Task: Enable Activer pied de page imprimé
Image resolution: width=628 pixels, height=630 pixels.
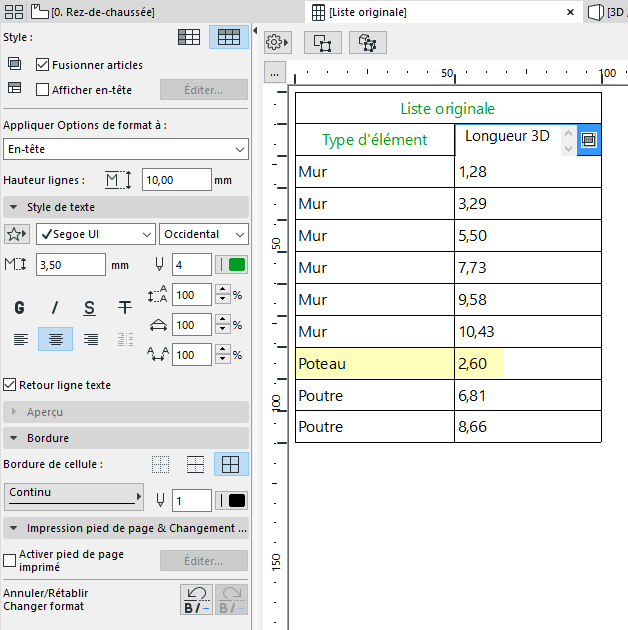Action: click(10, 560)
